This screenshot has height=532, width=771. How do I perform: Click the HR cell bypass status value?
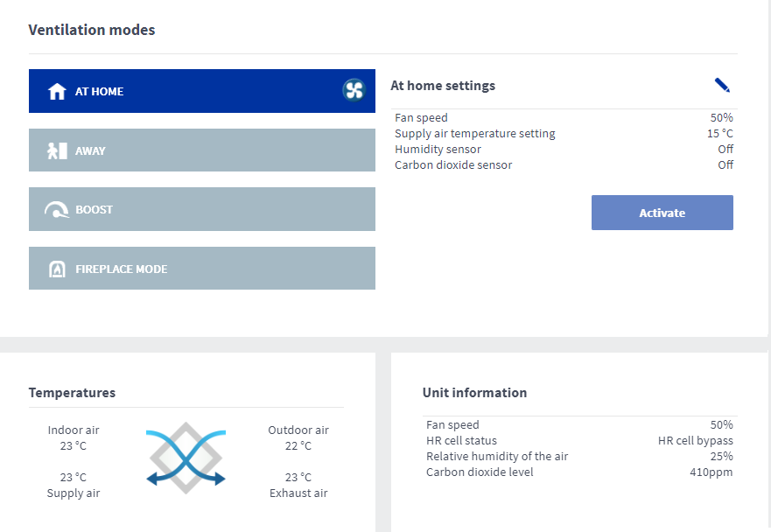[695, 441]
